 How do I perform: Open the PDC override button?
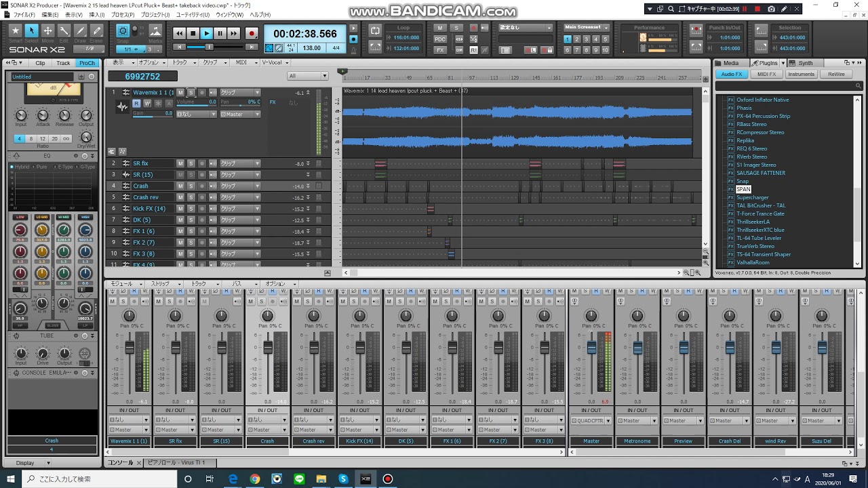[x=440, y=39]
